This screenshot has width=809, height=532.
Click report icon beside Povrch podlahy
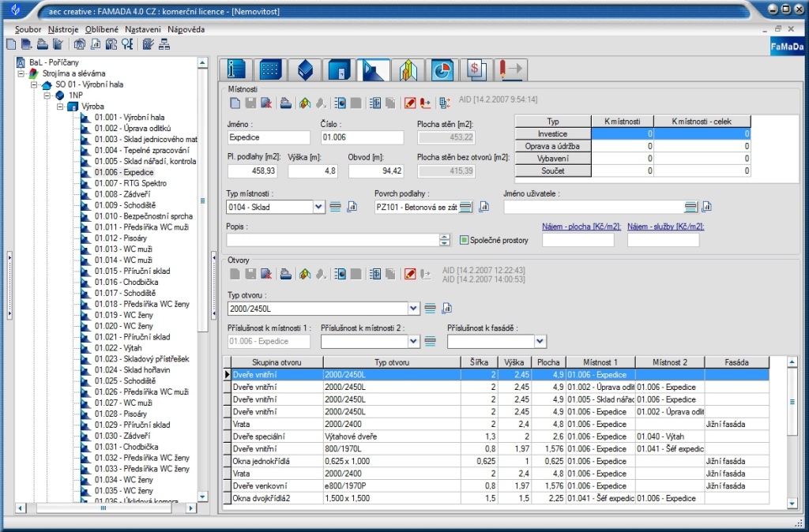click(484, 208)
